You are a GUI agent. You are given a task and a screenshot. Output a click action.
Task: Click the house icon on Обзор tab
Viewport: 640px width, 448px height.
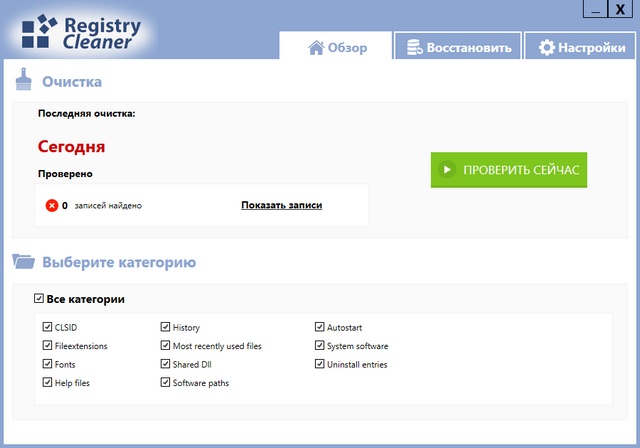tap(316, 47)
